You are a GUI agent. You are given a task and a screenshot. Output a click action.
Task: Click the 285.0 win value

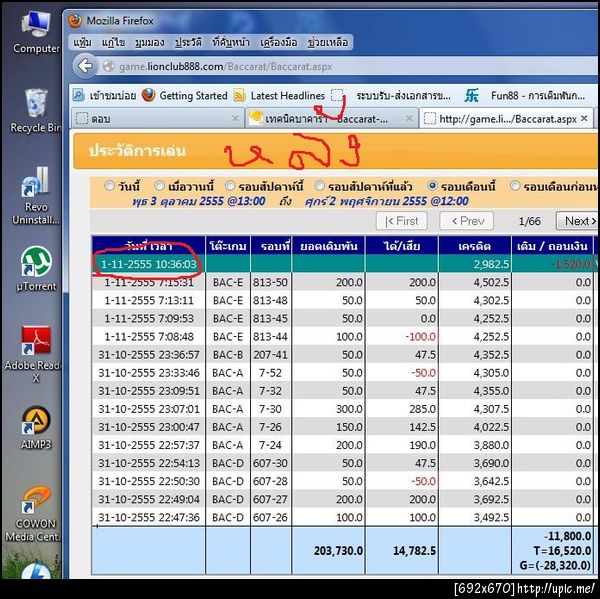point(424,409)
